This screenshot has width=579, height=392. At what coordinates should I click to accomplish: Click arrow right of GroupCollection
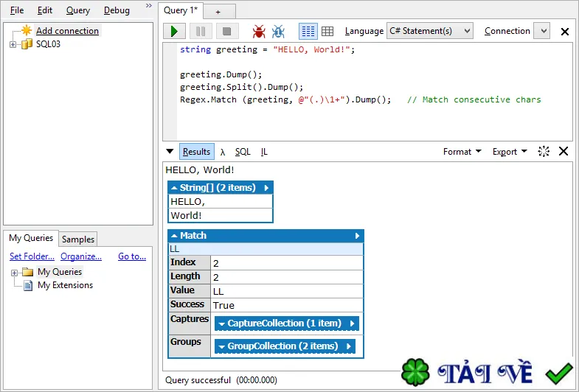[349, 346]
